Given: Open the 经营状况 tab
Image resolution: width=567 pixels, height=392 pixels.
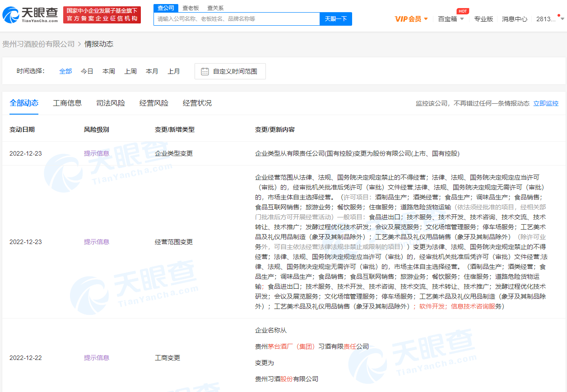Looking at the screenshot, I should coord(197,103).
